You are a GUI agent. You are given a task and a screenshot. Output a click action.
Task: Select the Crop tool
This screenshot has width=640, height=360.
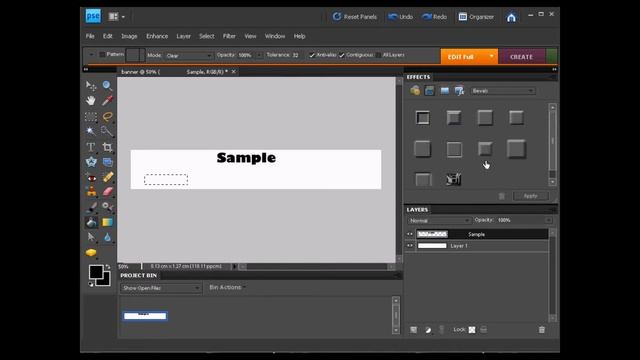pos(107,147)
